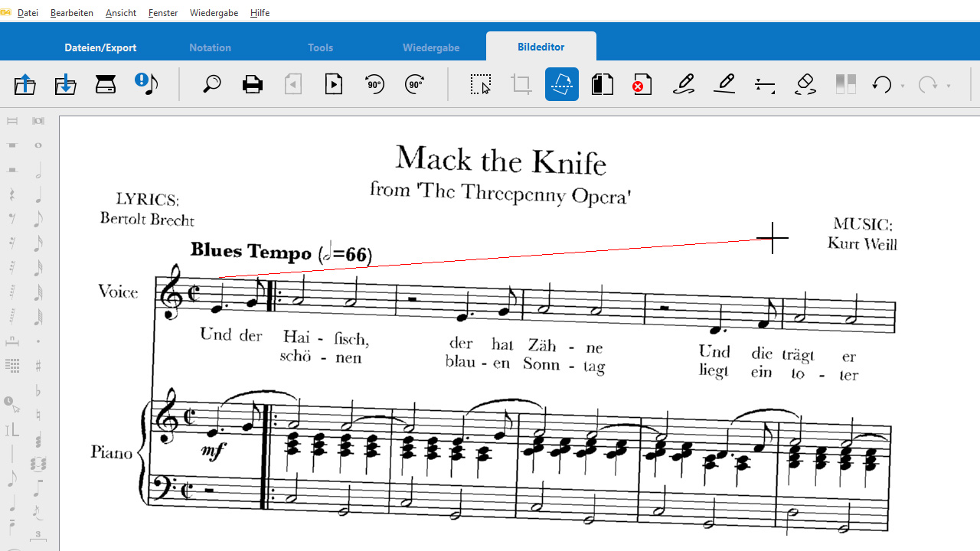Open the magnifier zoom tool

pyautogui.click(x=212, y=84)
